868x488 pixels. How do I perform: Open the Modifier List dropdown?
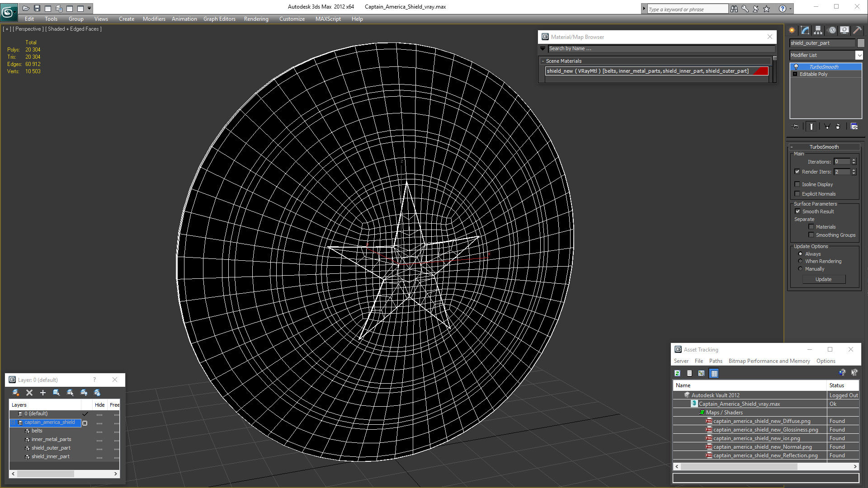[859, 55]
